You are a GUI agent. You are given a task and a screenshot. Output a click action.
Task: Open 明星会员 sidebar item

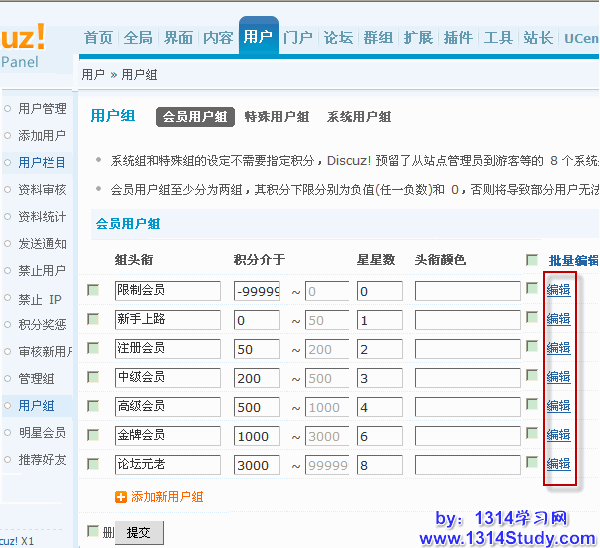(x=42, y=433)
